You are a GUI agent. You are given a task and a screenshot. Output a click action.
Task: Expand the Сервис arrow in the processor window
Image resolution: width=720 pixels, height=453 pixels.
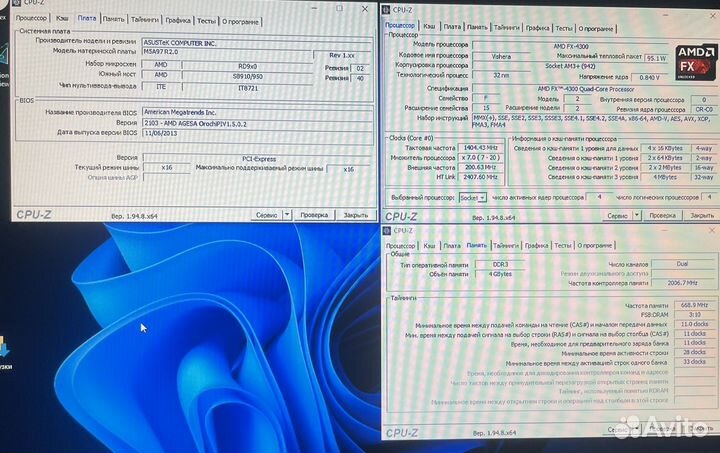(632, 215)
